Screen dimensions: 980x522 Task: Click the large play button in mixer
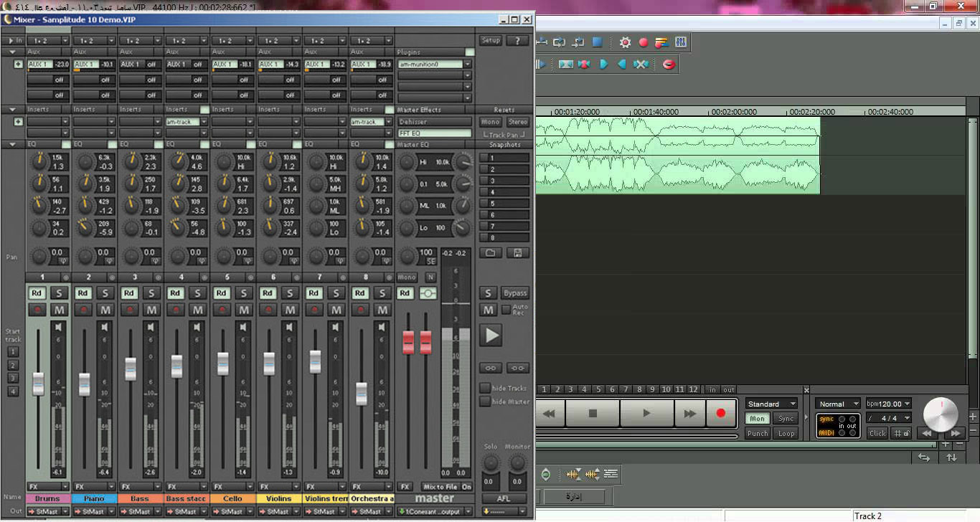tap(491, 335)
